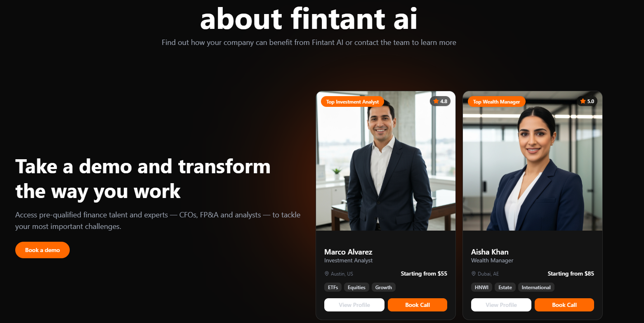Open Marco Alvarez's View Profile button
Viewport: 644px width, 323px height.
pos(354,305)
